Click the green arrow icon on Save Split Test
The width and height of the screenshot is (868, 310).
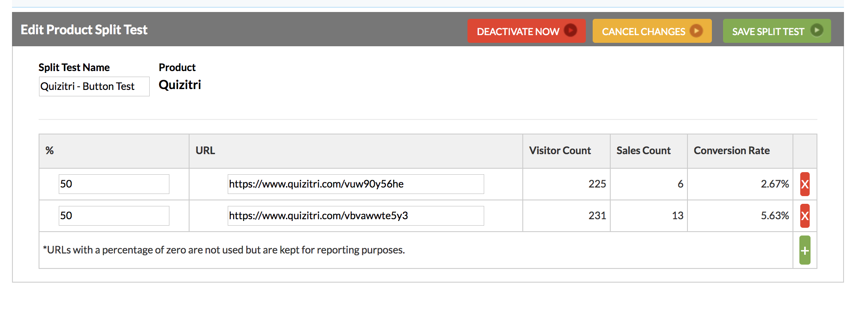coord(817,31)
